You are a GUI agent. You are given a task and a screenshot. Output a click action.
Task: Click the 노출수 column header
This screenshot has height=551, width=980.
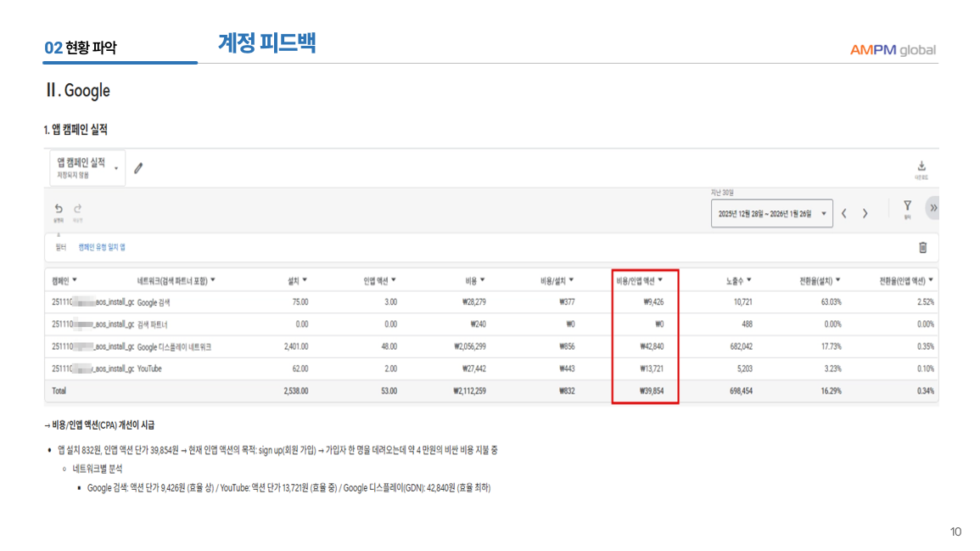pos(737,280)
